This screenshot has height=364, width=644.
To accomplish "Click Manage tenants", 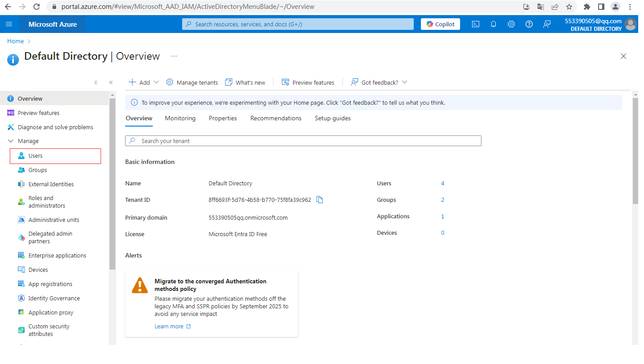I will pos(192,82).
